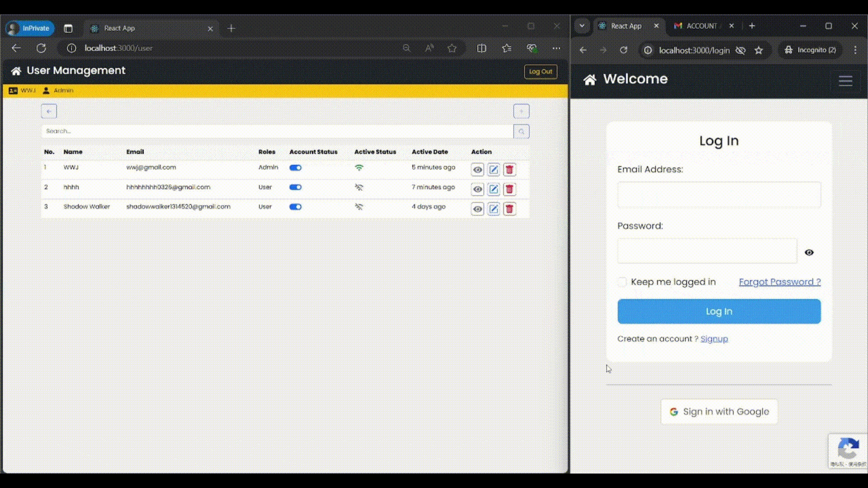Click the view eye icon for WWJ row
This screenshot has width=868, height=488.
tap(477, 170)
